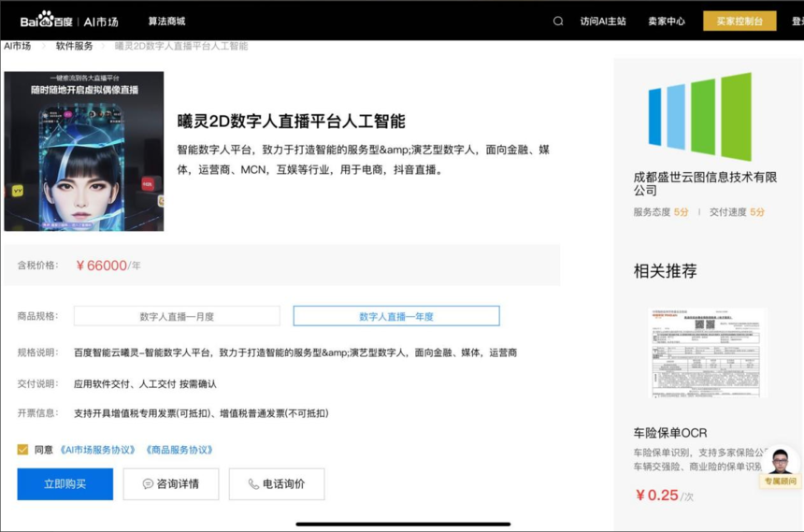The image size is (804, 532).
Task: Click the phone icon in 电话询价
Action: pos(253,483)
